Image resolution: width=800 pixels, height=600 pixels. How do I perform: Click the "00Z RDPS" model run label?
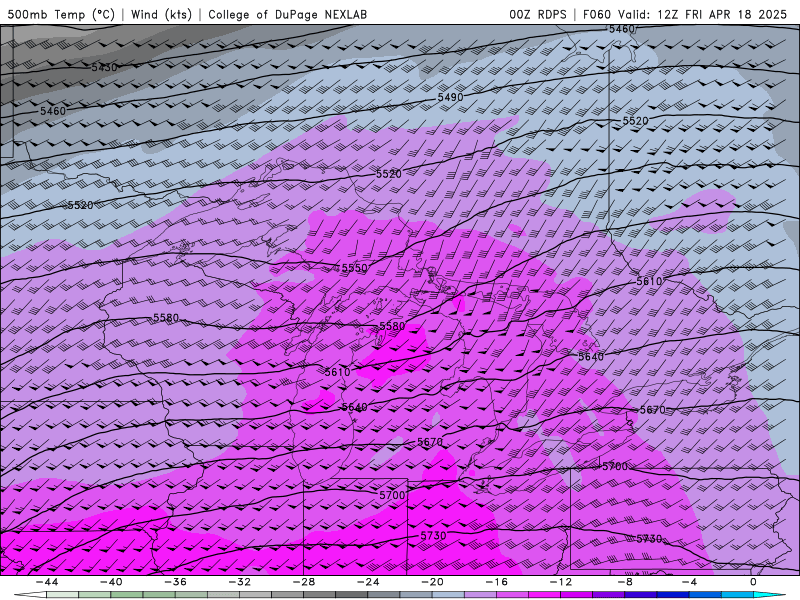[537, 14]
